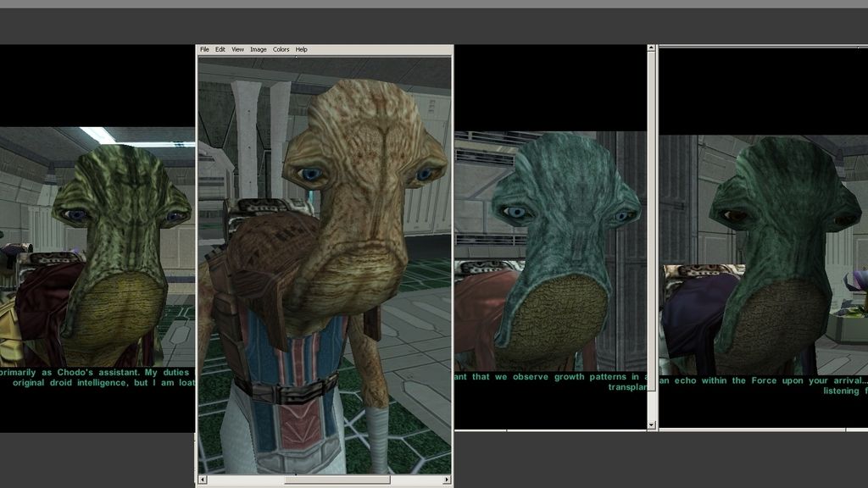Click the horizontal scrollbar left arrow
The image size is (868, 488).
click(x=203, y=480)
